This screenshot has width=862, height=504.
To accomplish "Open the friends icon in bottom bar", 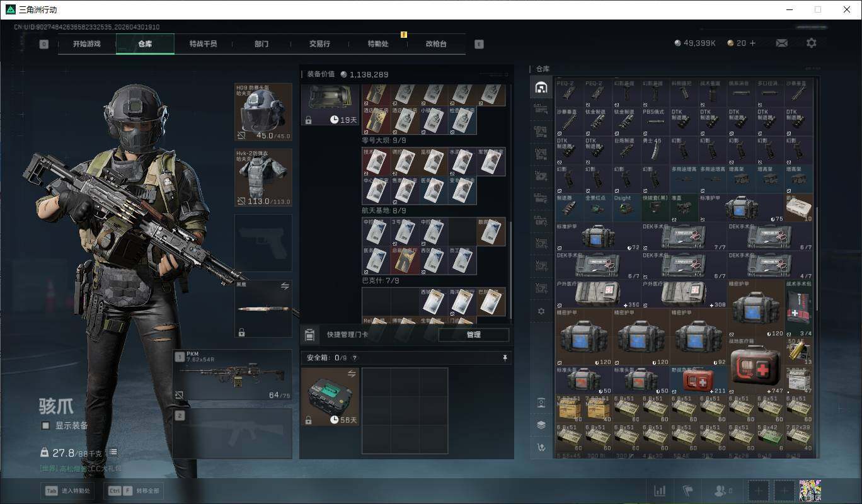I will (x=722, y=490).
